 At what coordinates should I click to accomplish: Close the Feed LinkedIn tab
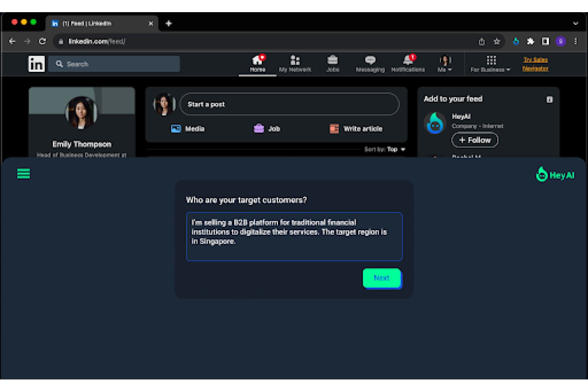(151, 24)
